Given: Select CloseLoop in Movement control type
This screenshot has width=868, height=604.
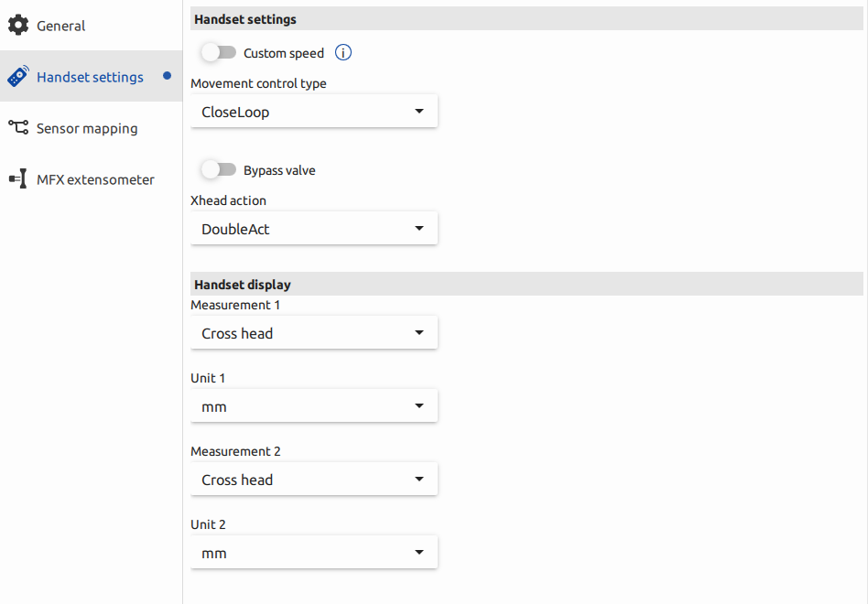Looking at the screenshot, I should click(313, 110).
